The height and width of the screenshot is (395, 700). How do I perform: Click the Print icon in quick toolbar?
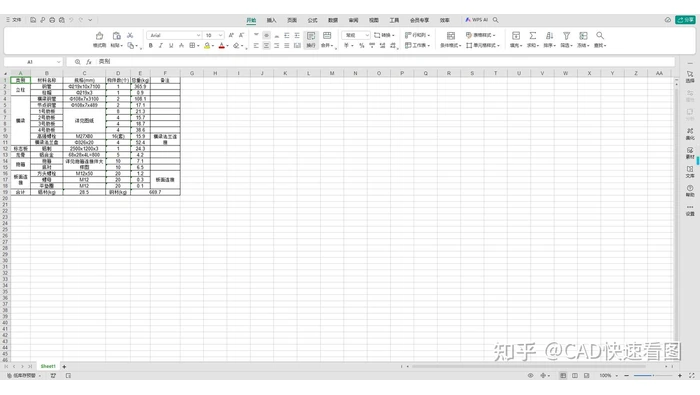click(52, 20)
